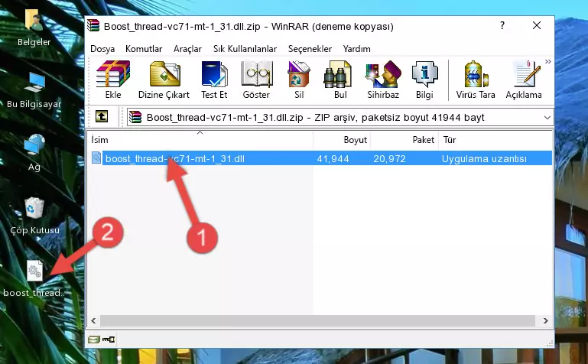Open the Komutlar menu
The width and height of the screenshot is (588, 364).
(144, 49)
